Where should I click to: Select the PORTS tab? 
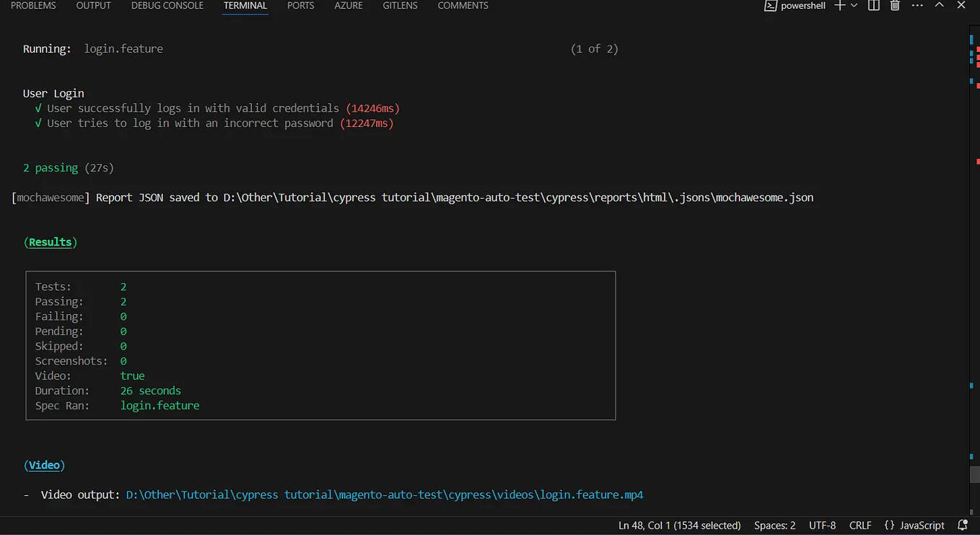[300, 6]
